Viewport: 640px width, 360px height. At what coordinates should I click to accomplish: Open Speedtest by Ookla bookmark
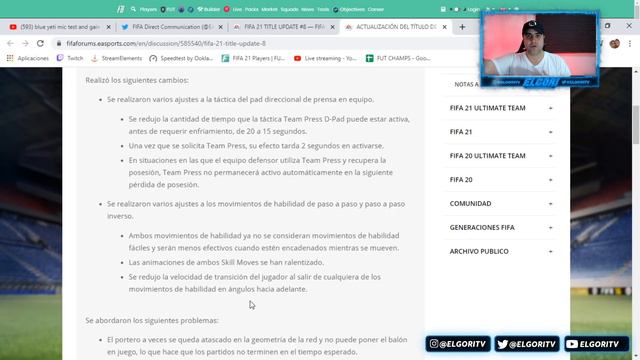(181, 58)
